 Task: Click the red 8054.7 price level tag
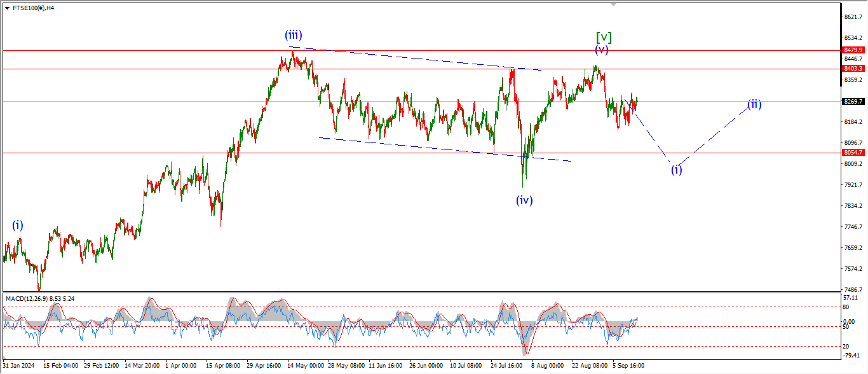pos(853,153)
